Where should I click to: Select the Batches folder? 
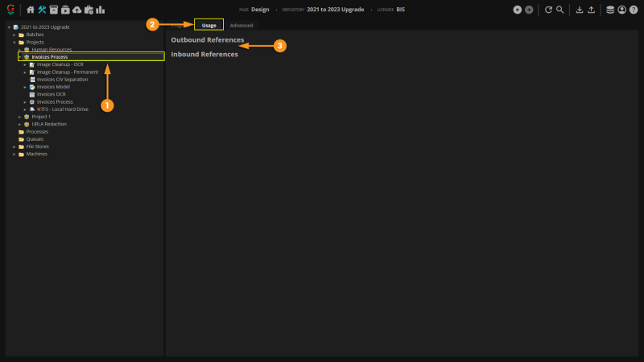coord(35,35)
